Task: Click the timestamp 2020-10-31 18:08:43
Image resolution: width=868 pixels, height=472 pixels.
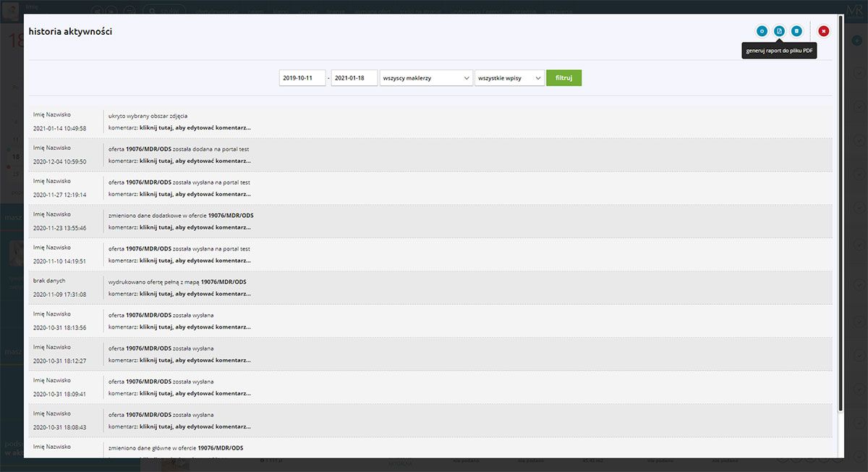Action: coord(60,428)
